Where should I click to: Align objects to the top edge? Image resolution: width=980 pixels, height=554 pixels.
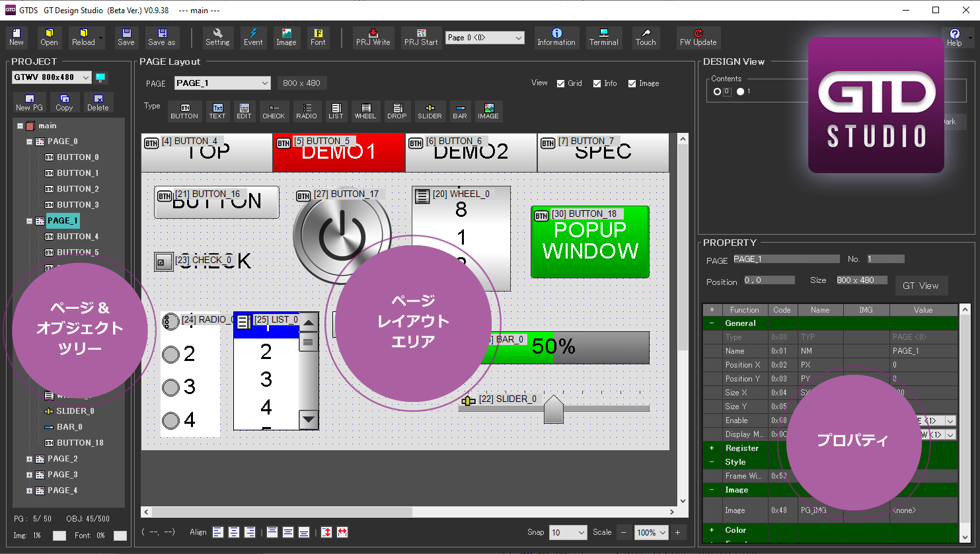[x=272, y=532]
